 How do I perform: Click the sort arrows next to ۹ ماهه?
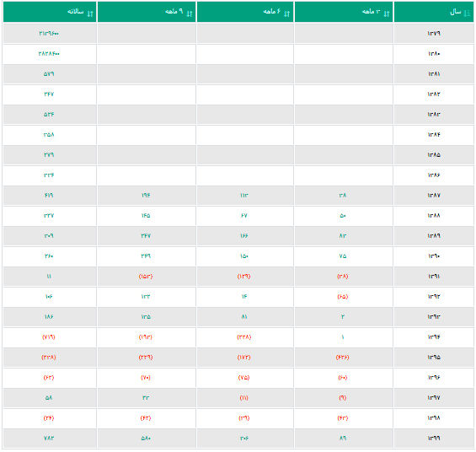(190, 13)
